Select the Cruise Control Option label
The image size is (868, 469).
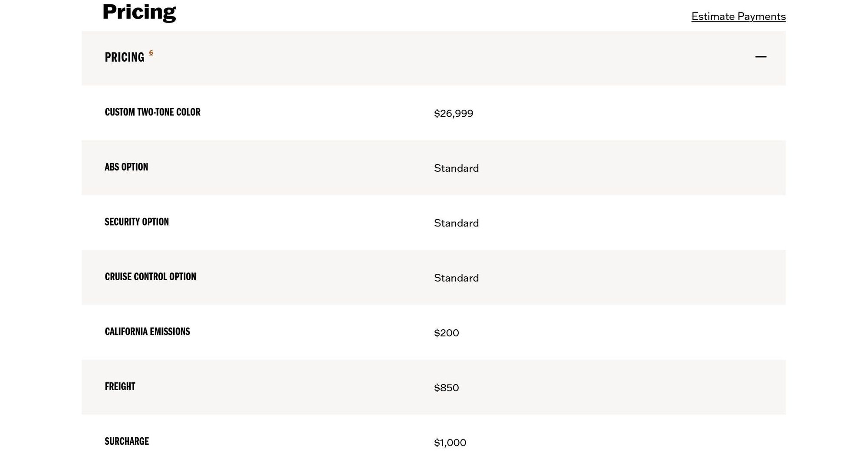150,277
